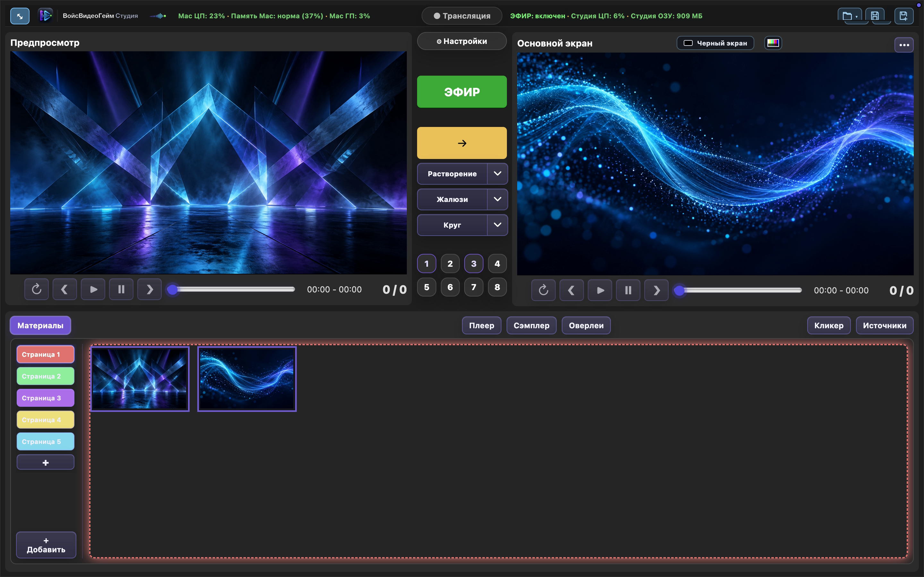The height and width of the screenshot is (577, 924).
Task: Click the Настройки settings button
Action: pyautogui.click(x=462, y=41)
